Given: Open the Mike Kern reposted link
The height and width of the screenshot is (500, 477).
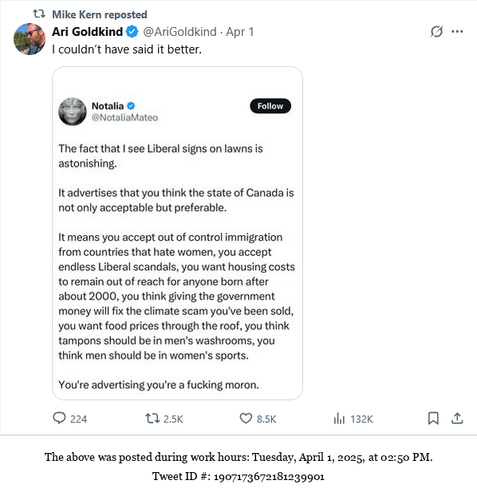Looking at the screenshot, I should (x=100, y=14).
